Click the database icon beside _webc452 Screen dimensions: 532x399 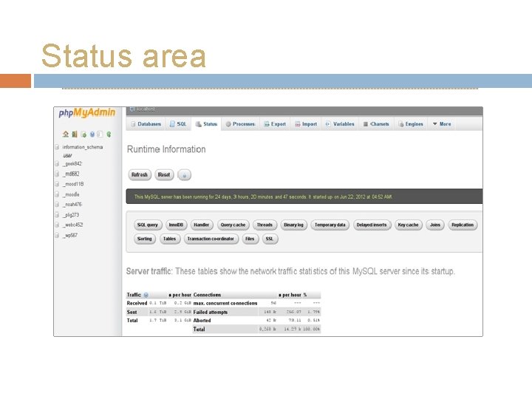(57, 225)
